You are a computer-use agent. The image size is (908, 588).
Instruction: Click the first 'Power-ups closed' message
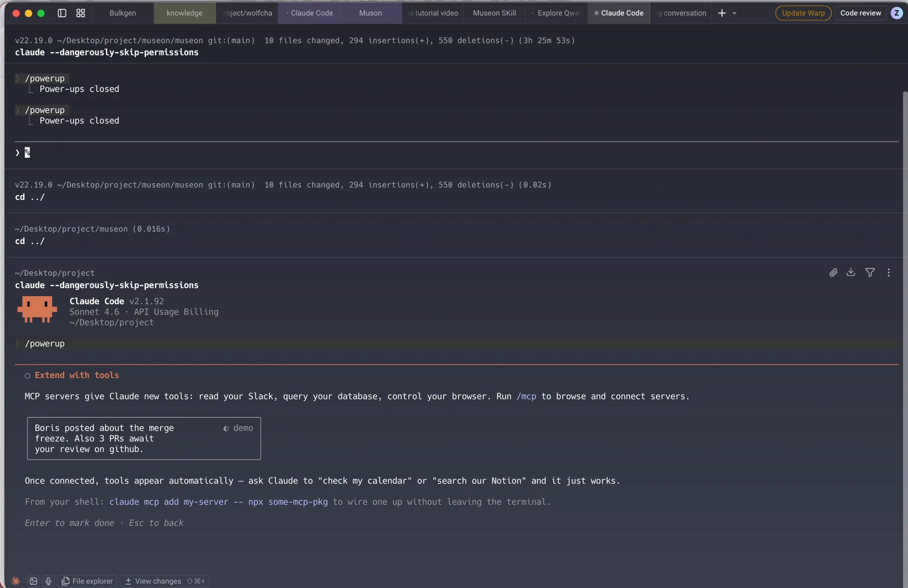(79, 89)
